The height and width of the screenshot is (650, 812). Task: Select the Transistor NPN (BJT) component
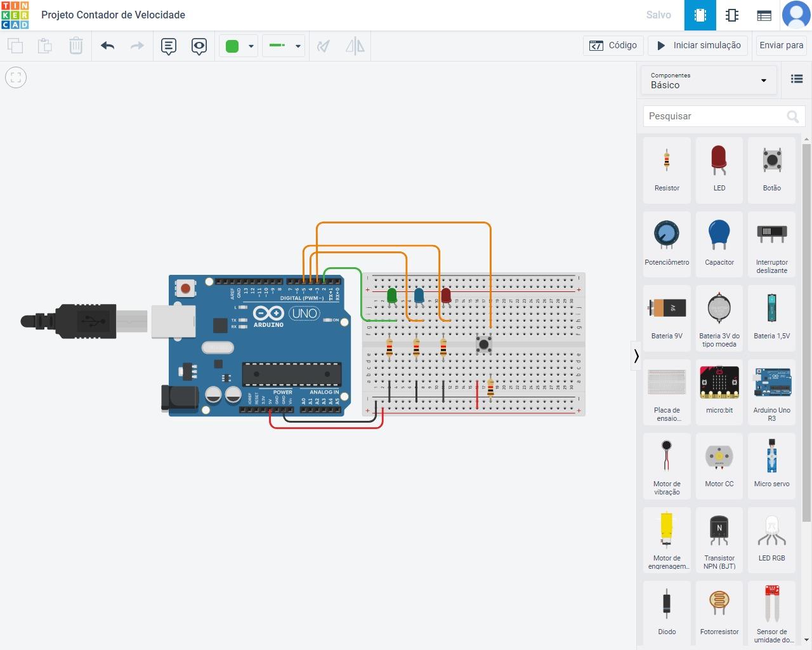coord(719,540)
